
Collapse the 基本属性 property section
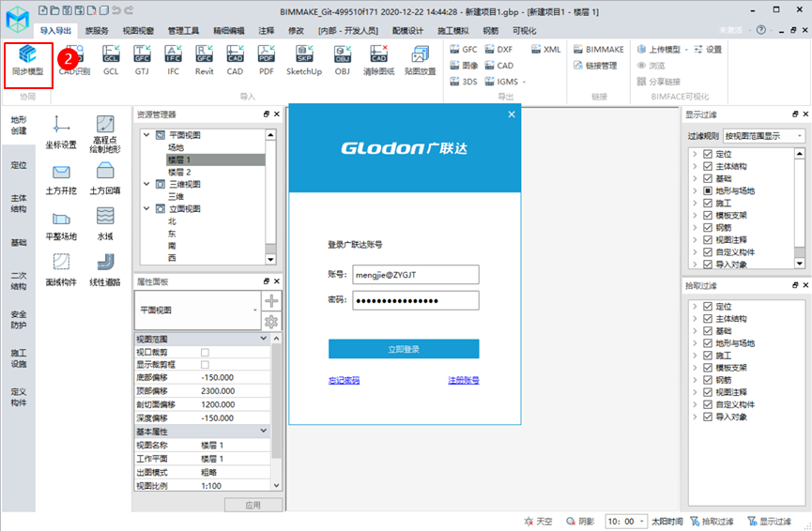264,431
